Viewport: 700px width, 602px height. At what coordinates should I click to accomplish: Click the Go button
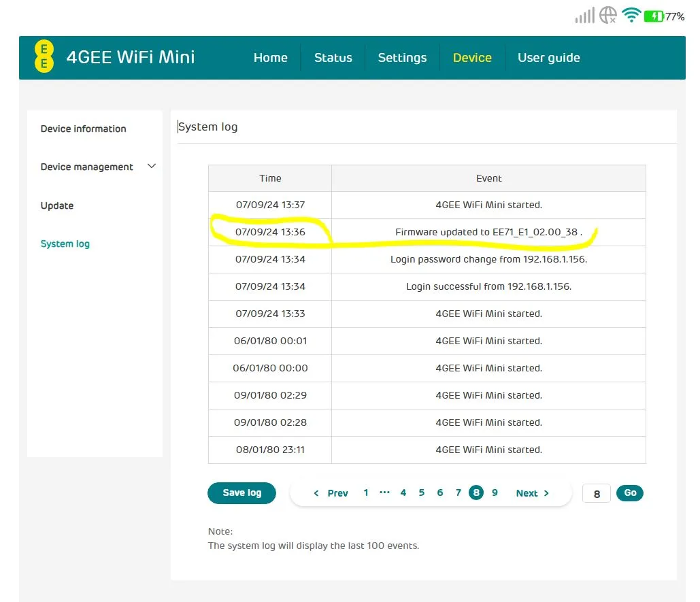click(629, 492)
